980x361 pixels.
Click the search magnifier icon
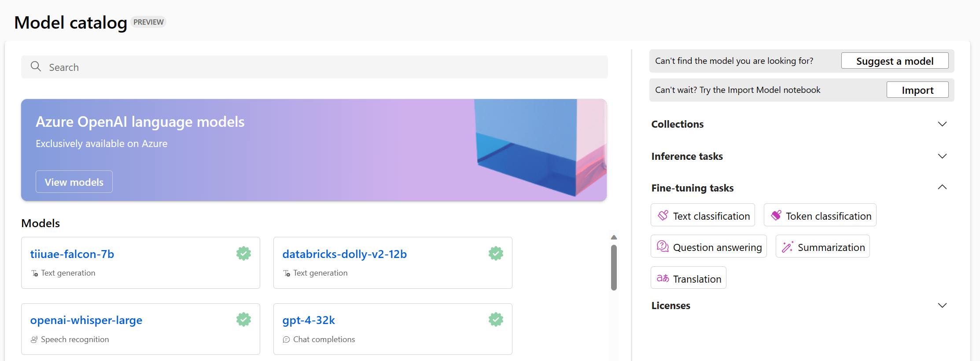(x=36, y=66)
